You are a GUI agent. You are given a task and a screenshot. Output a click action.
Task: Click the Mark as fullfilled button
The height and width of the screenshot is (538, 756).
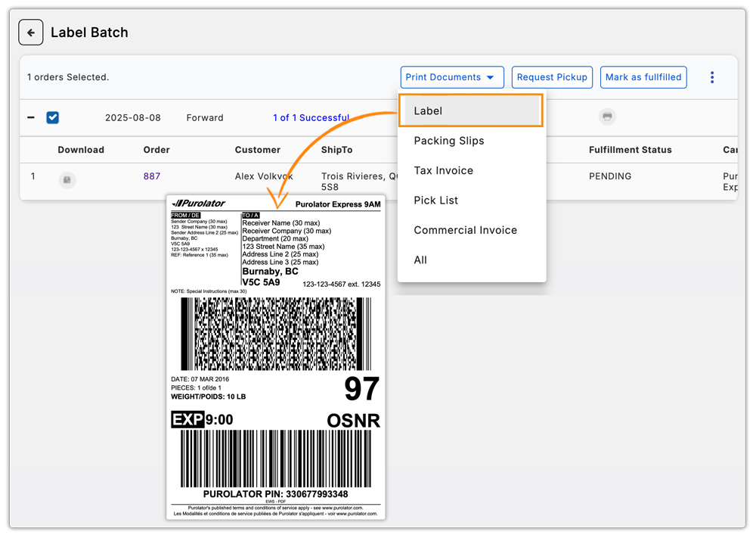[643, 76]
